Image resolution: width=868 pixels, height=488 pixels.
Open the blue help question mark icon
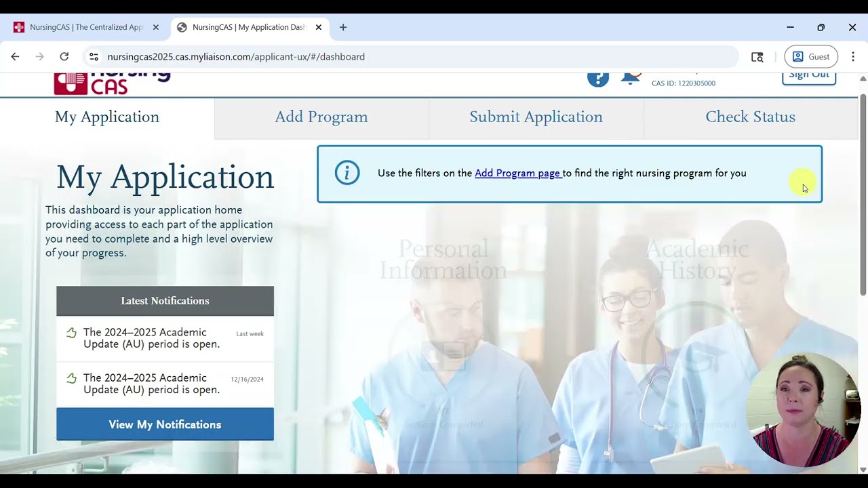point(597,79)
